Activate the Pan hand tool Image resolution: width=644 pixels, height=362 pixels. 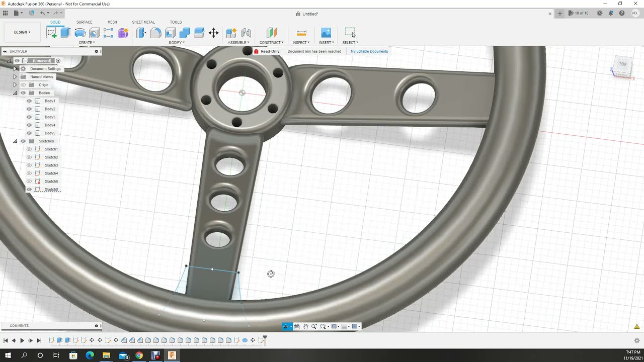pos(305,326)
